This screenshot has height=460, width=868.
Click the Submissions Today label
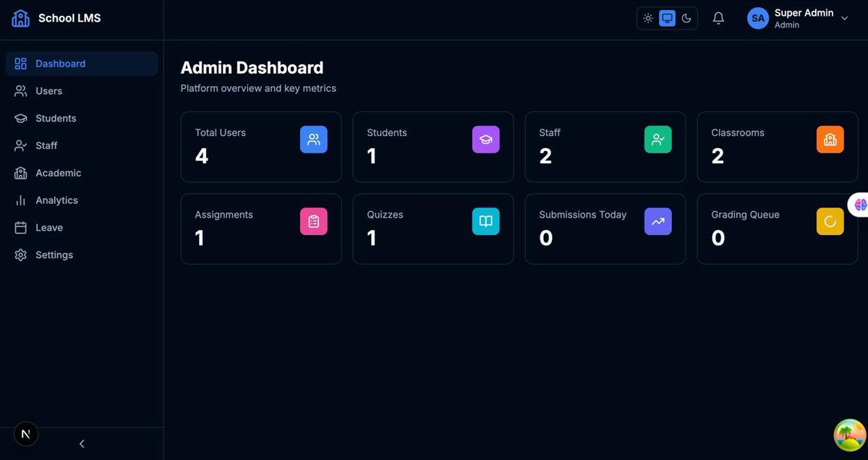(x=583, y=215)
